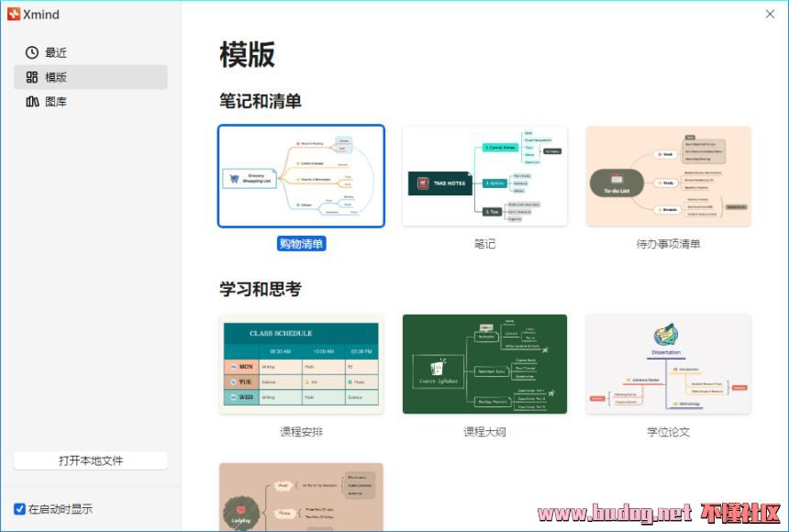Choose the 学位论文 Dissertation thumbnail
Screen dimensions: 789x532
click(x=668, y=364)
